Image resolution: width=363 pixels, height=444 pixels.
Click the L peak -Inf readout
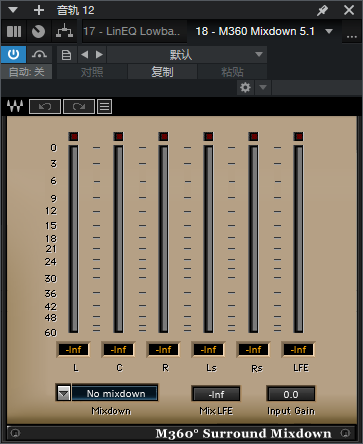tap(73, 350)
